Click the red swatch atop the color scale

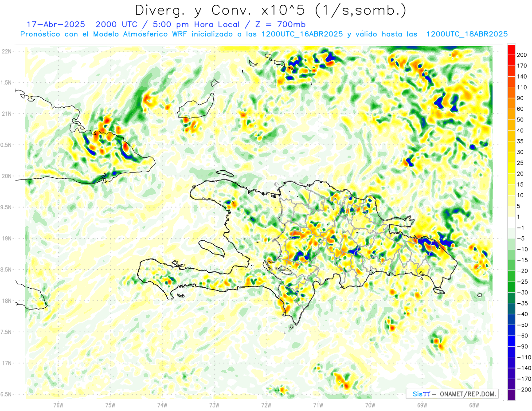point(511,49)
